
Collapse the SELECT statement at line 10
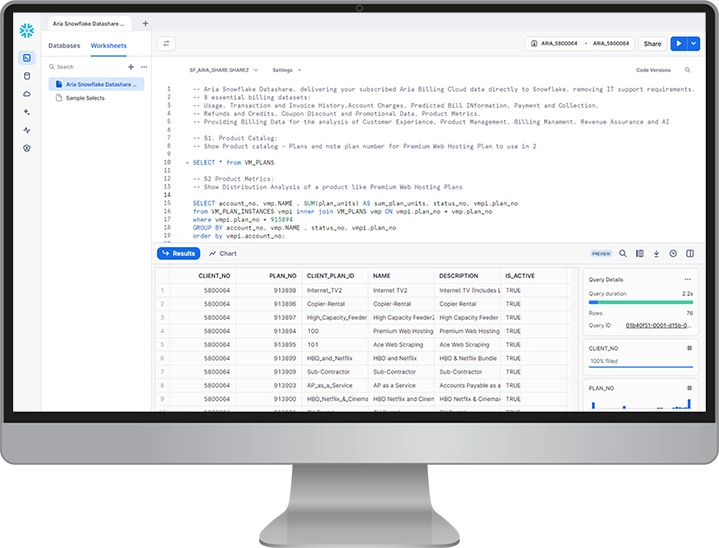pyautogui.click(x=187, y=161)
